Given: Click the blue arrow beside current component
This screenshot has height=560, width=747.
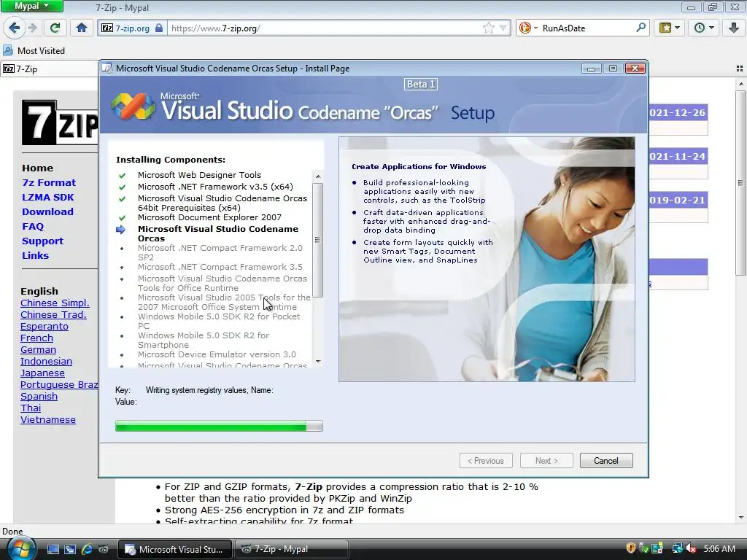Looking at the screenshot, I should pos(120,230).
